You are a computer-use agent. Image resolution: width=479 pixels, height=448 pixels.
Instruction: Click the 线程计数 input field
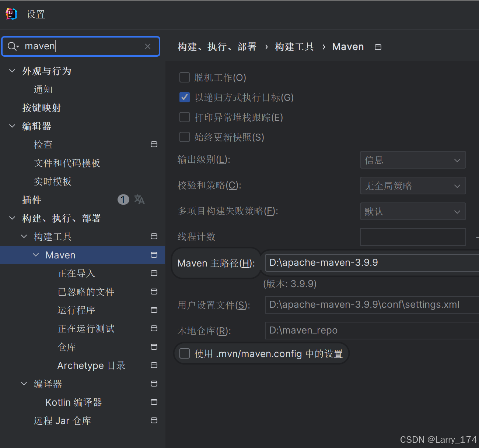(x=413, y=237)
